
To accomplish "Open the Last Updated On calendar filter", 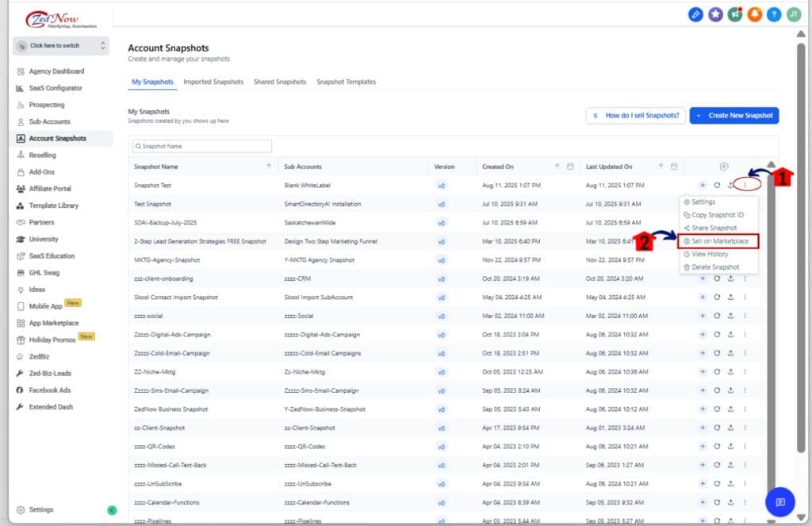I will [673, 167].
